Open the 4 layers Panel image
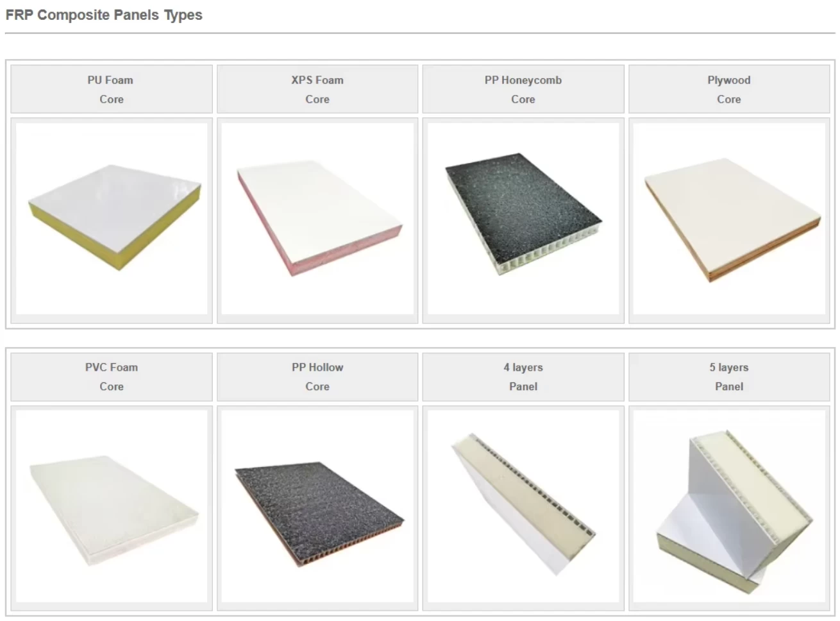840x621 pixels. click(523, 506)
